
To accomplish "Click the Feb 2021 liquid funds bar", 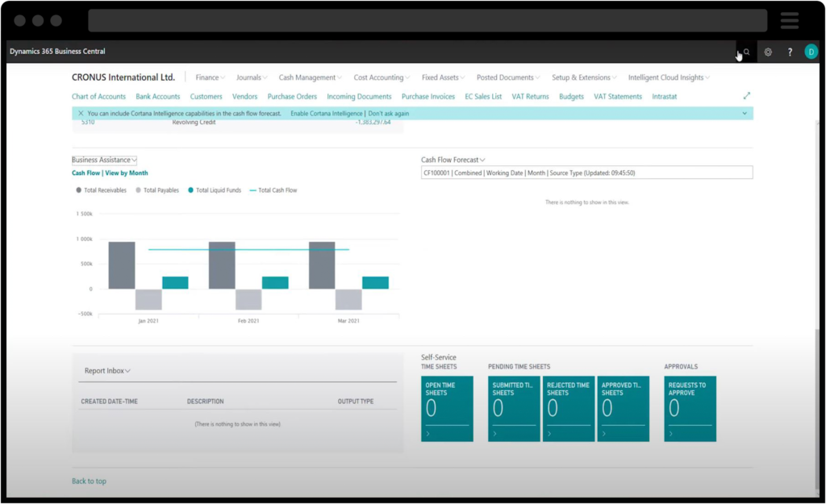I will pos(275,283).
